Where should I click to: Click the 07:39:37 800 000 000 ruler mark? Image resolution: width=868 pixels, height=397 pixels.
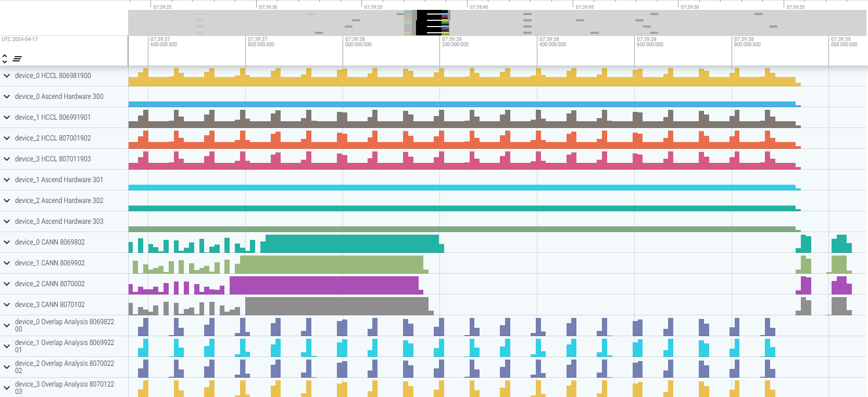(261, 42)
